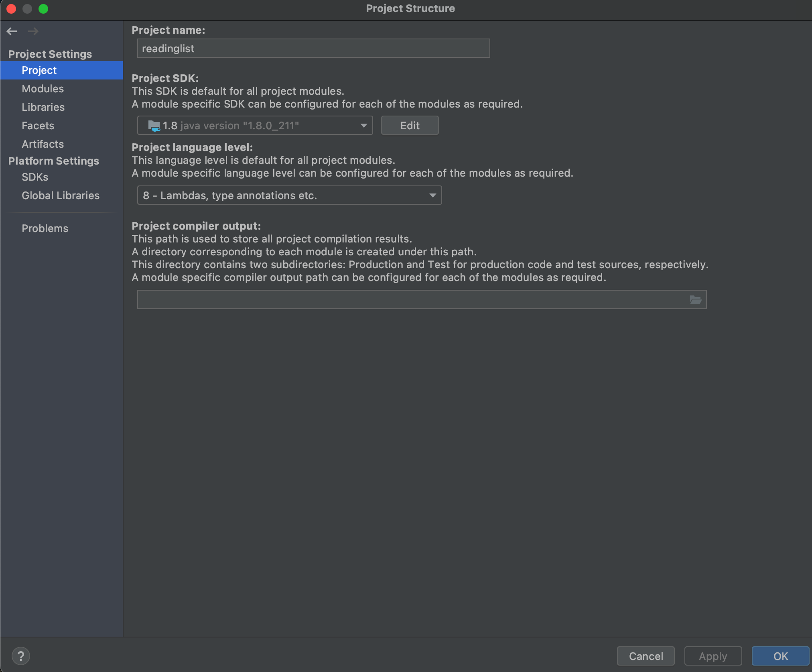Click the forward navigation arrow
This screenshot has height=672, width=812.
coord(33,31)
